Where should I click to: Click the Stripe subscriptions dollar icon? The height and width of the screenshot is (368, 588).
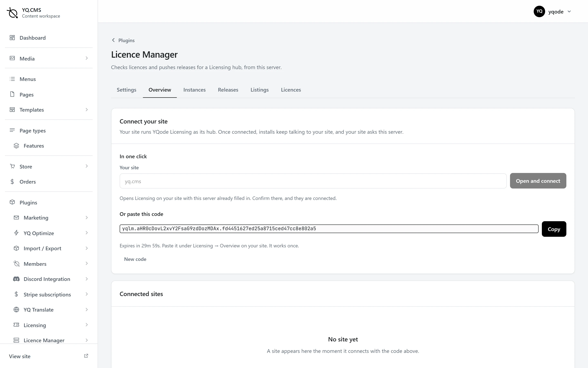(x=16, y=294)
